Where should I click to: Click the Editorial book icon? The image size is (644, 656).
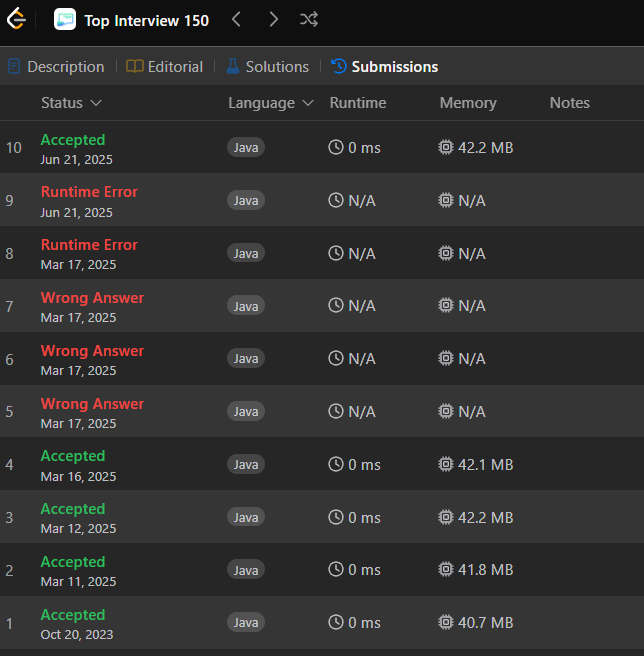point(135,67)
